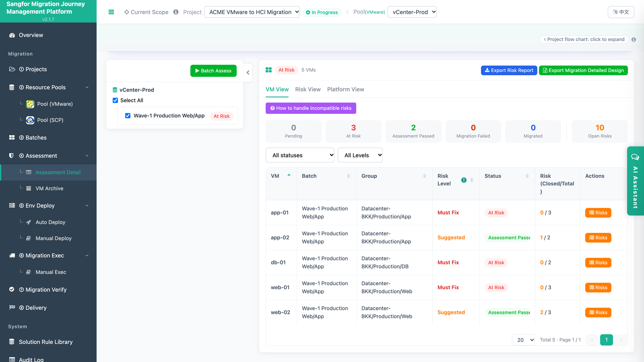The image size is (644, 362).
Task: Click the Batches grid icon
Action: pos(12,138)
